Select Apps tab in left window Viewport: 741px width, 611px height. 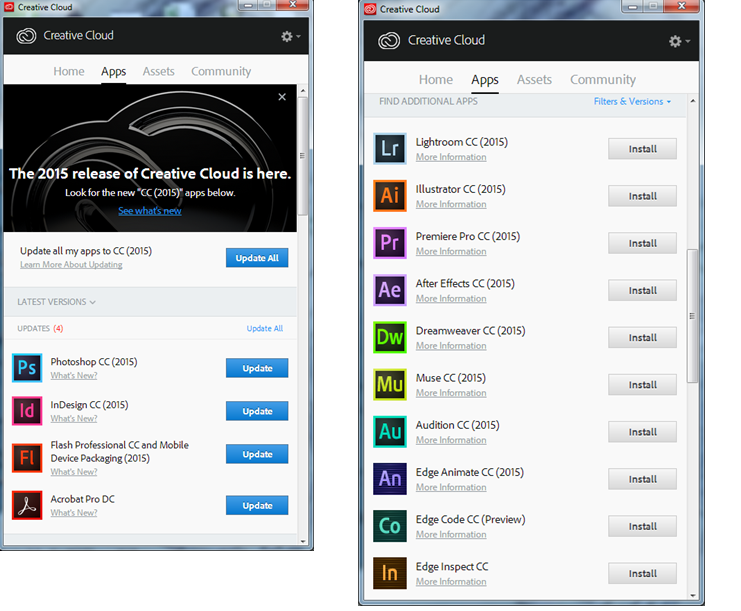coord(113,71)
